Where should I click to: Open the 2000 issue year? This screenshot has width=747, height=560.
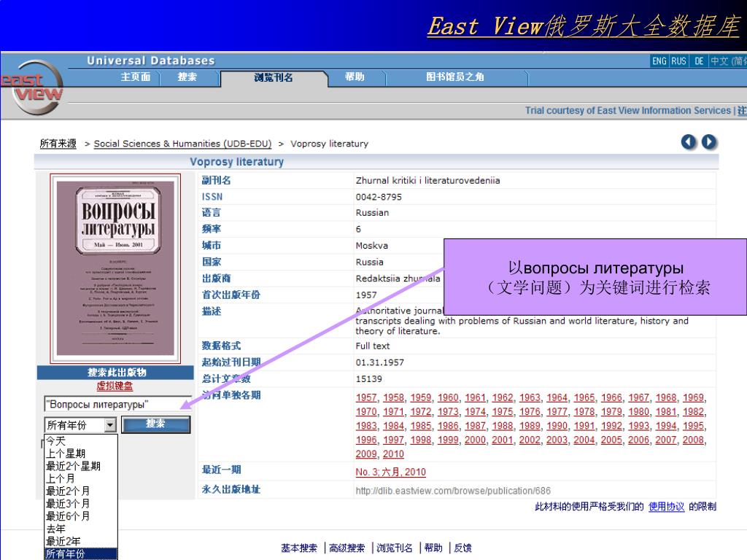click(x=475, y=440)
